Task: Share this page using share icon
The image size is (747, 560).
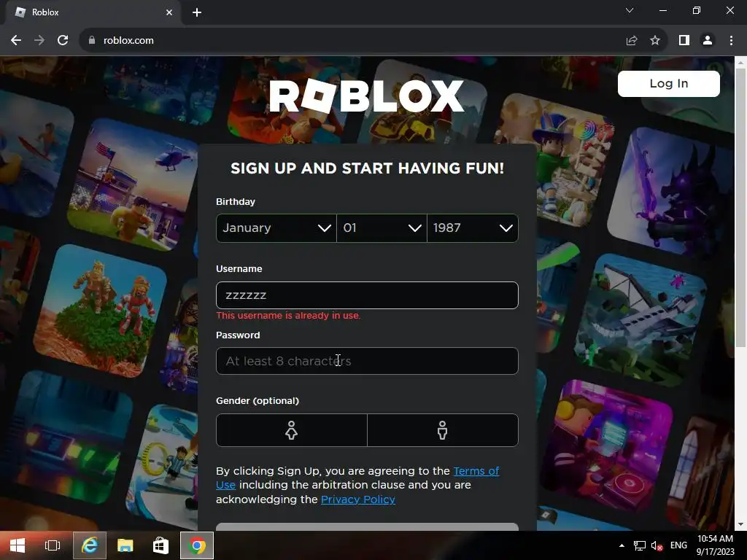Action: (632, 41)
